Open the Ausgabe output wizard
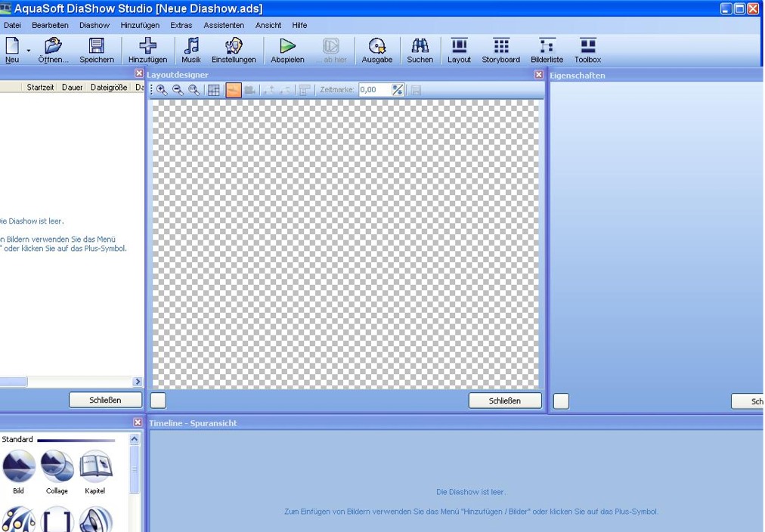The width and height of the screenshot is (765, 532). [x=376, y=46]
